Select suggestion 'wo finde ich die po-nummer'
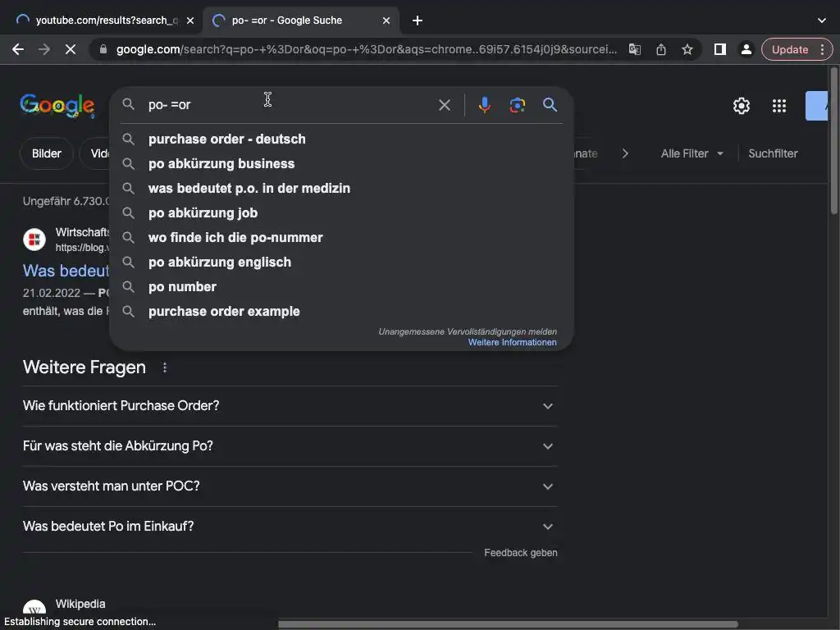Image resolution: width=840 pixels, height=630 pixels. click(341, 238)
